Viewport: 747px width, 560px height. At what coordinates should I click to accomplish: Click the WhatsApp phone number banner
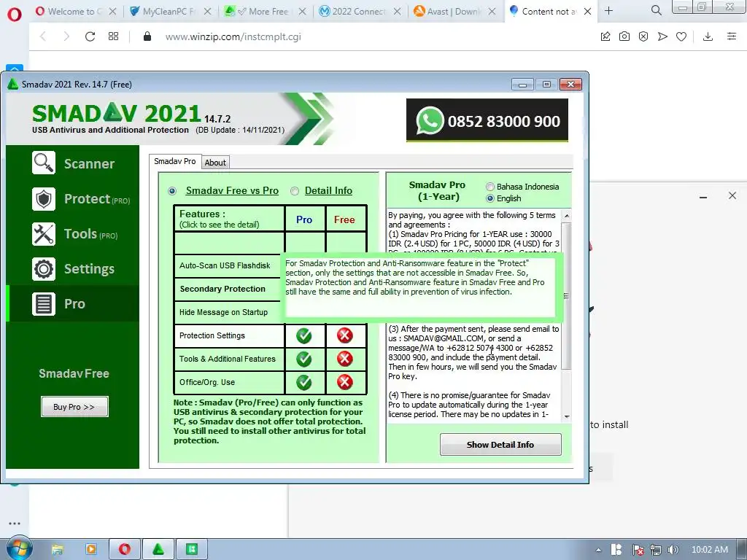487,120
